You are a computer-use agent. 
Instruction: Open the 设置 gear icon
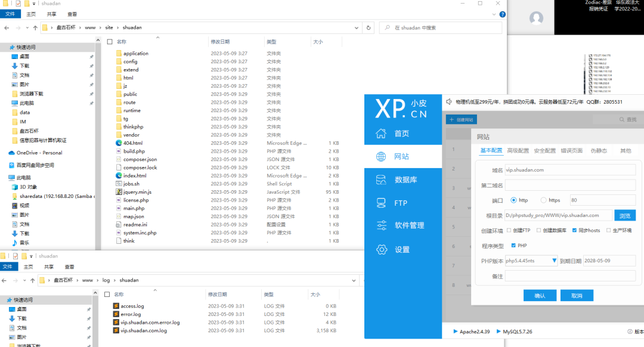(x=382, y=249)
